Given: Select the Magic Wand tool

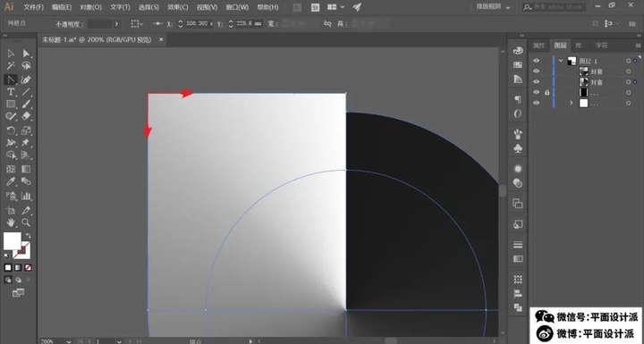Looking at the screenshot, I should click(x=11, y=66).
